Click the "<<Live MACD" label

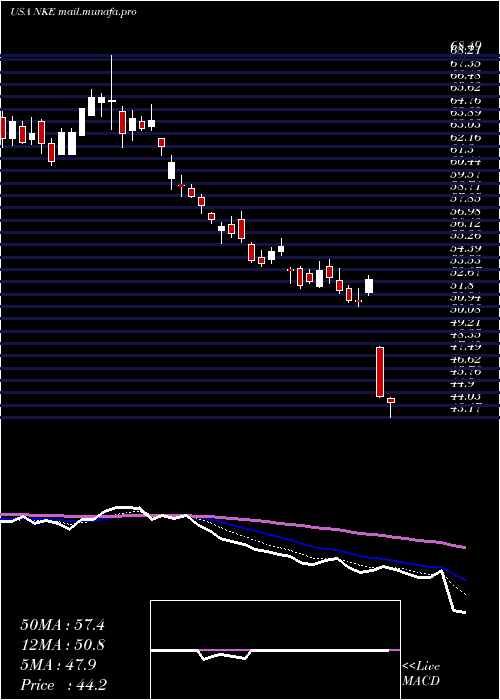tap(421, 674)
